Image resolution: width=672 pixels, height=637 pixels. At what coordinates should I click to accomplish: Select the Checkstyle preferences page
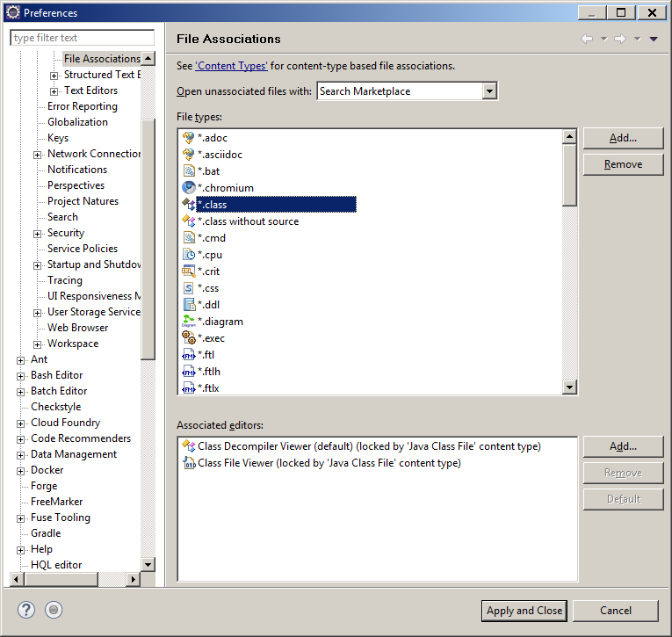55,407
